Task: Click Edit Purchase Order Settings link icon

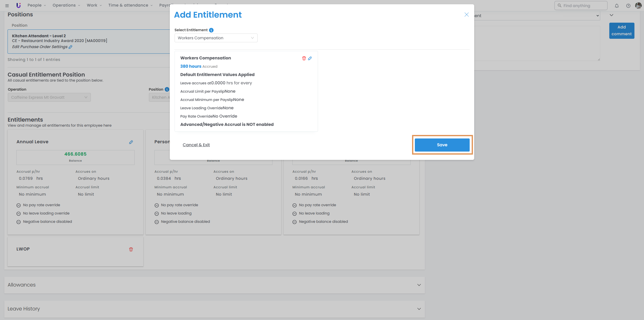Action: click(x=70, y=47)
